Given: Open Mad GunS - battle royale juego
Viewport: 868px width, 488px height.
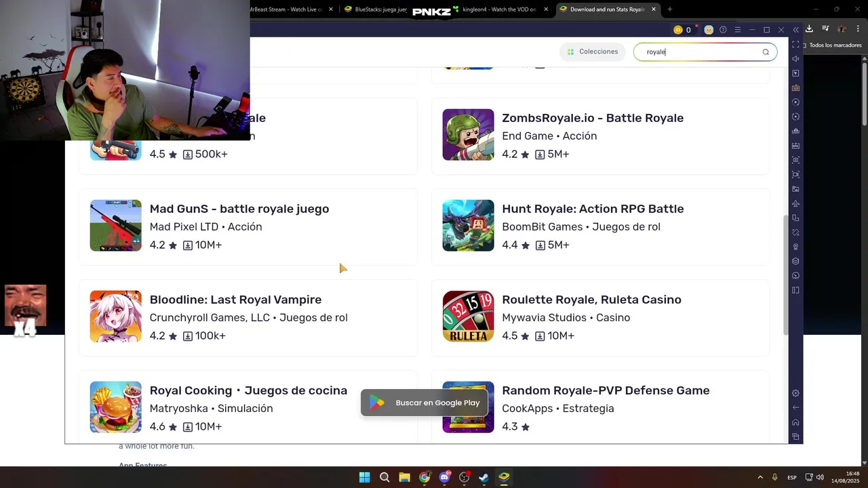Looking at the screenshot, I should 239,209.
